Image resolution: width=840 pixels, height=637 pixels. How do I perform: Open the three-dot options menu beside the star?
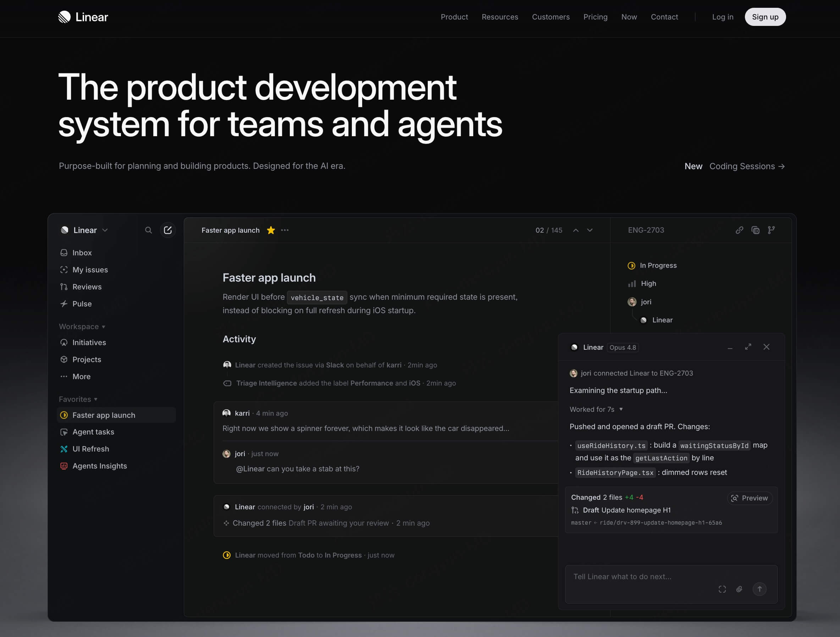click(285, 230)
